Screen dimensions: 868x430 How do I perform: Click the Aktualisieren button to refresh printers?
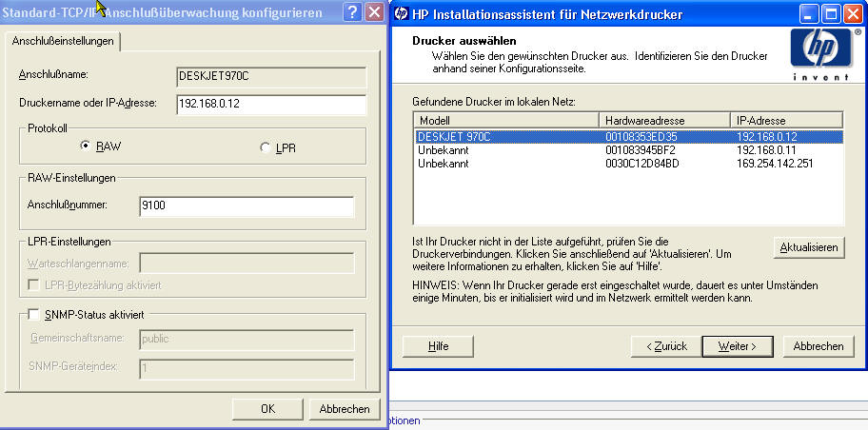809,247
